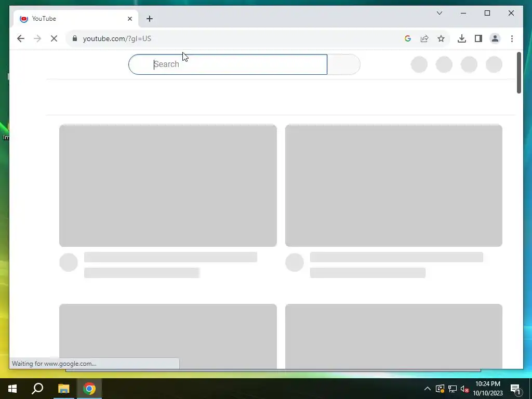Focus the YouTube Search field

[x=228, y=64]
